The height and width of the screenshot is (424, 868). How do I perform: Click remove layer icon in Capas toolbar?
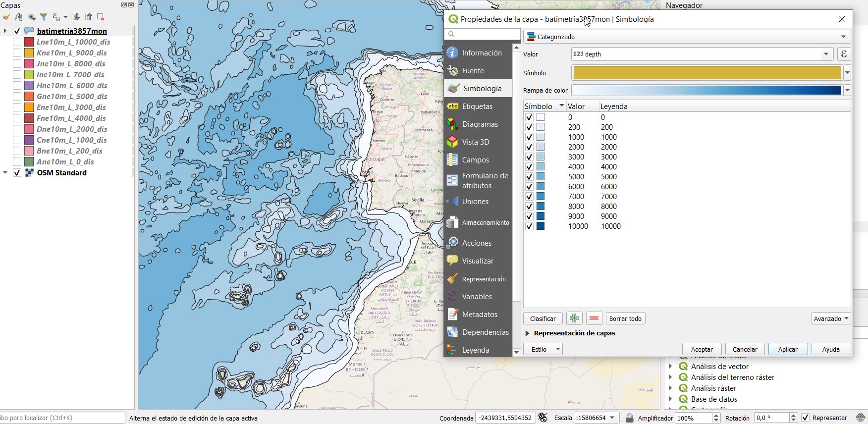[100, 17]
